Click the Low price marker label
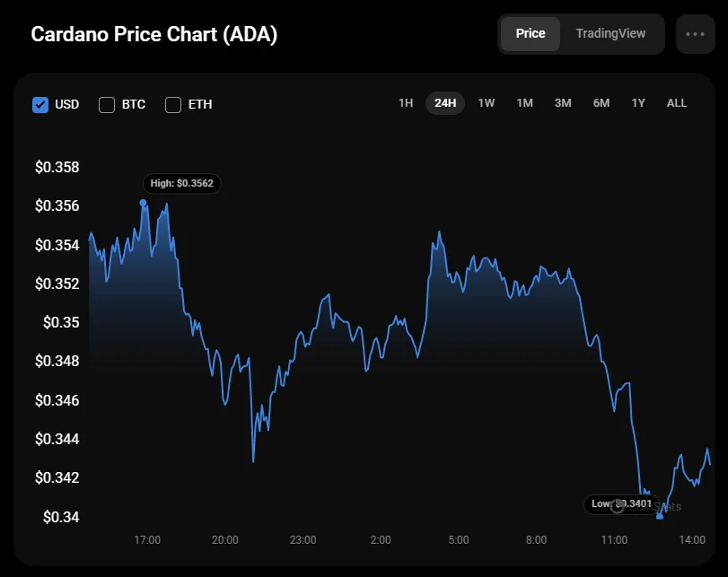The height and width of the screenshot is (577, 728). (621, 503)
